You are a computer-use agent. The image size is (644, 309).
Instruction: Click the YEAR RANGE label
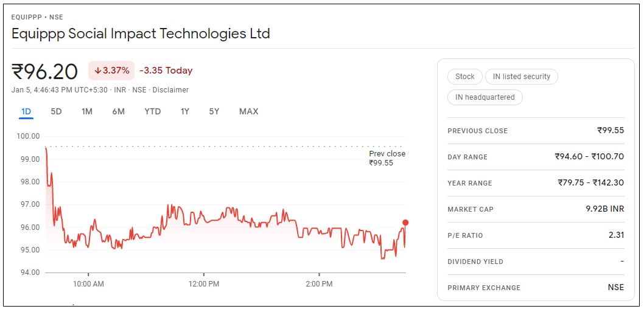click(469, 184)
